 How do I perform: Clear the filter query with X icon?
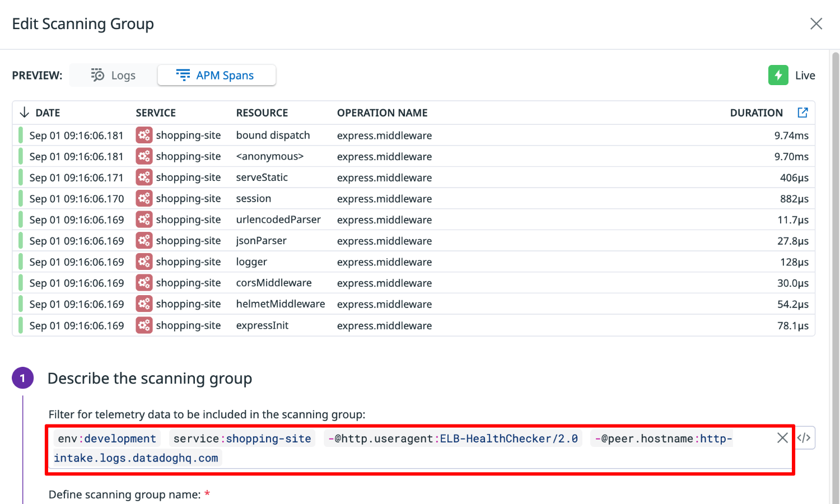tap(782, 438)
